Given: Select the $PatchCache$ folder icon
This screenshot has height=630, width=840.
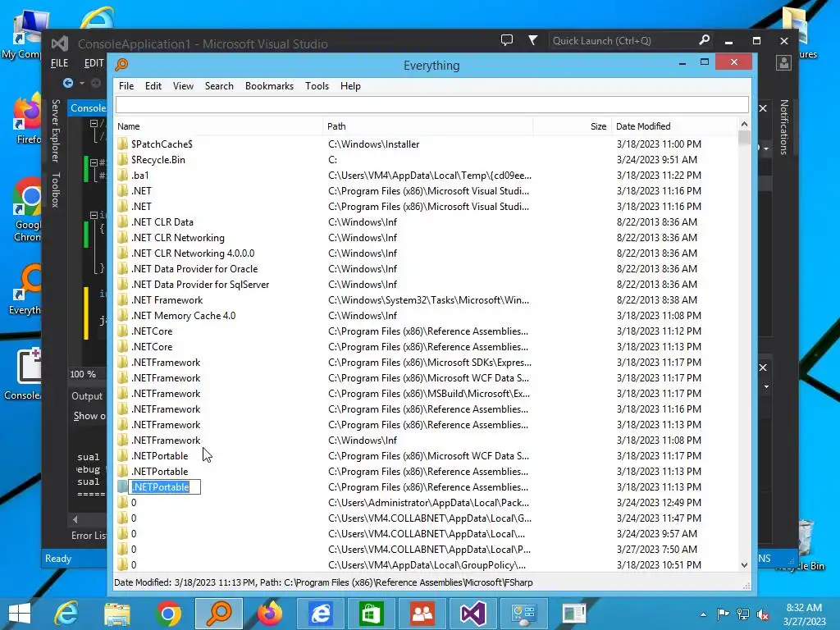Looking at the screenshot, I should coord(123,144).
